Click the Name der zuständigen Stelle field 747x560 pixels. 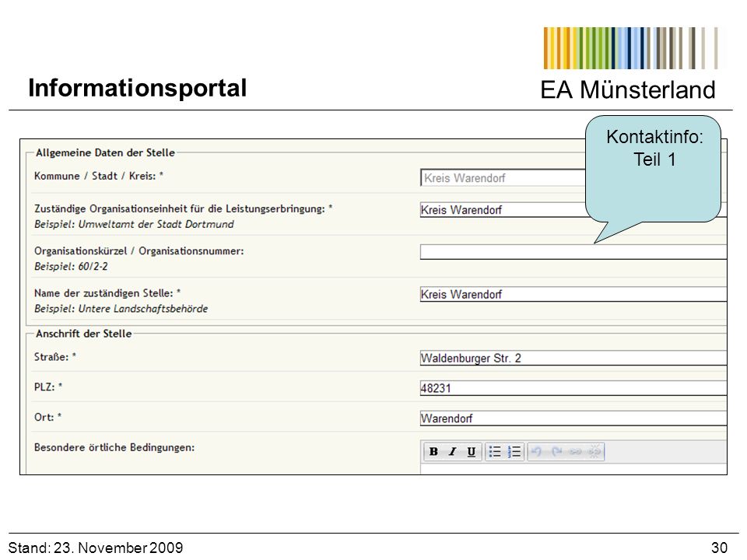(573, 294)
